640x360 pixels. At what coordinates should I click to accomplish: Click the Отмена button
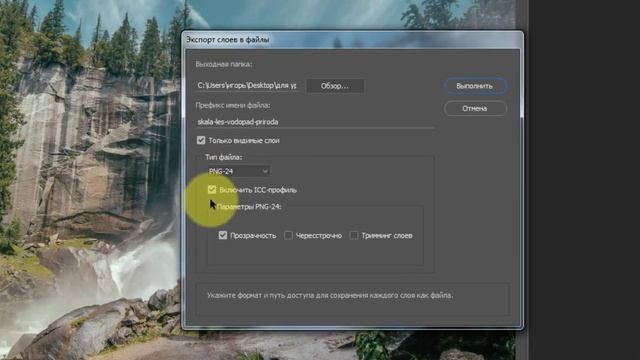click(475, 109)
